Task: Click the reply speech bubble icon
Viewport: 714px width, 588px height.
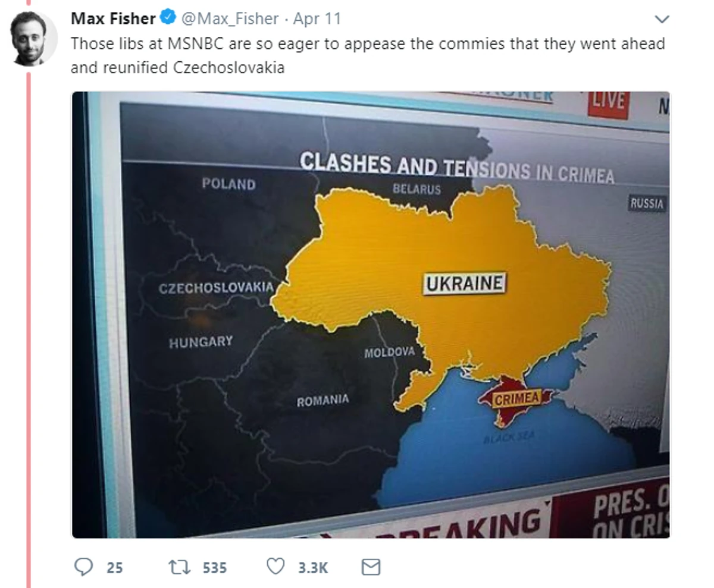Action: click(83, 567)
